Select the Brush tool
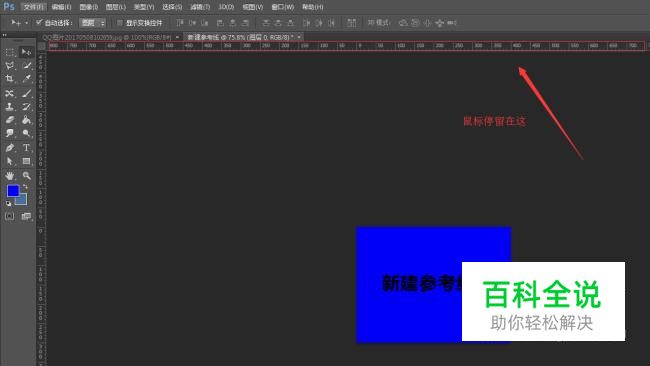 tap(27, 93)
